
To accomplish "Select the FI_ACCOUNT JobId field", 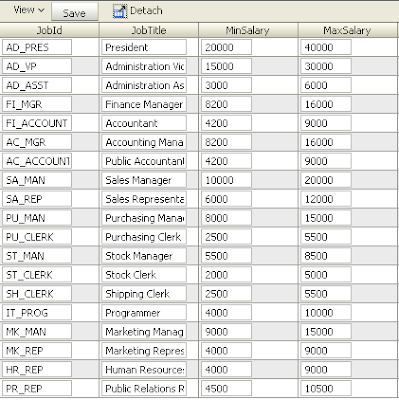I will pyautogui.click(x=37, y=123).
